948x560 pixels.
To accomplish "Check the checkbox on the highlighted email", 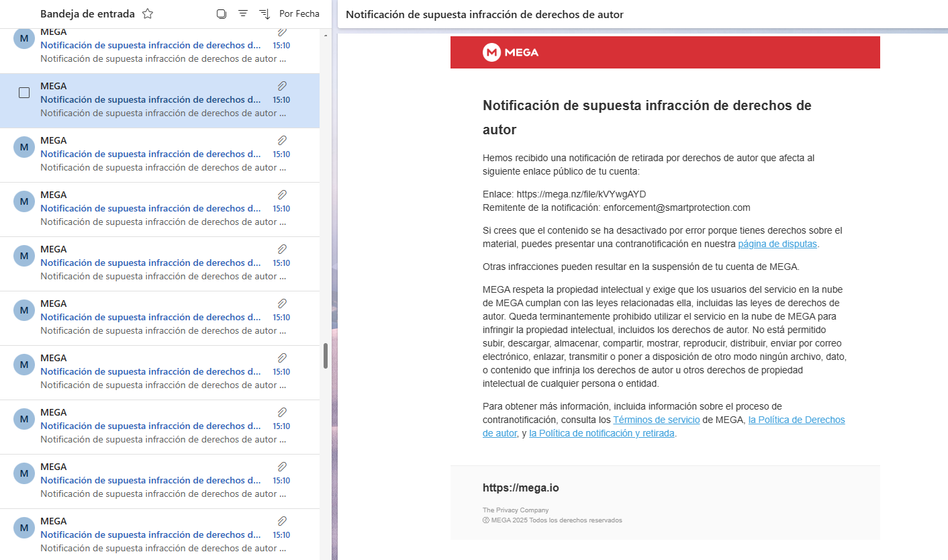I will pyautogui.click(x=24, y=93).
